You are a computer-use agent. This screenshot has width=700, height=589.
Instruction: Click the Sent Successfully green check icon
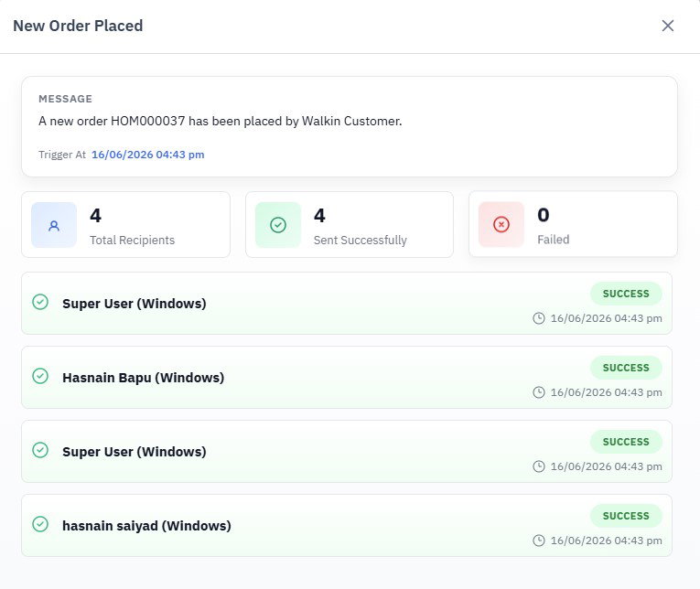coord(278,225)
